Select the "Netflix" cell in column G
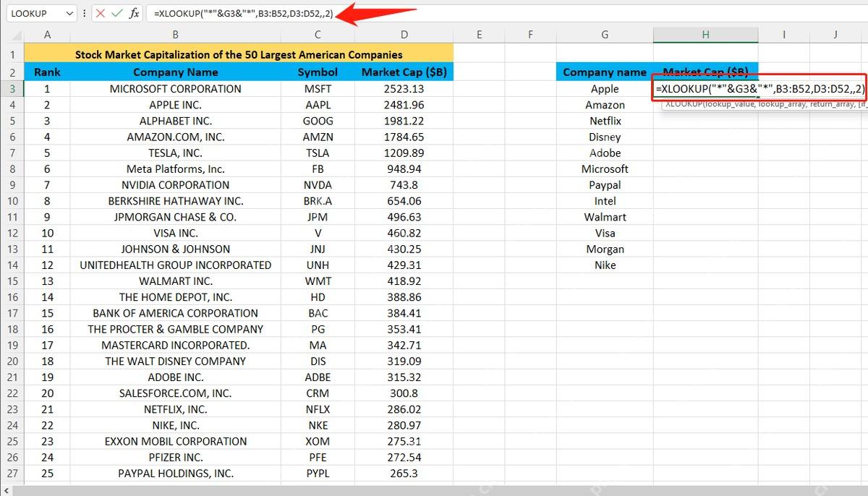Image resolution: width=868 pixels, height=496 pixels. (605, 121)
